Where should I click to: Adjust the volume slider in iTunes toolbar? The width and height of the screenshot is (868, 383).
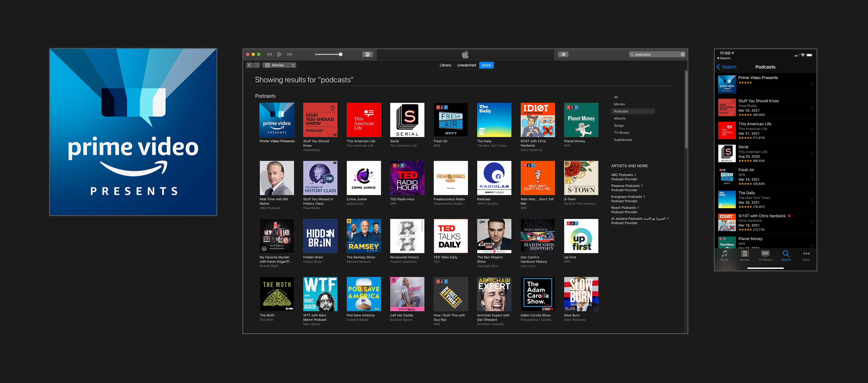(x=328, y=54)
